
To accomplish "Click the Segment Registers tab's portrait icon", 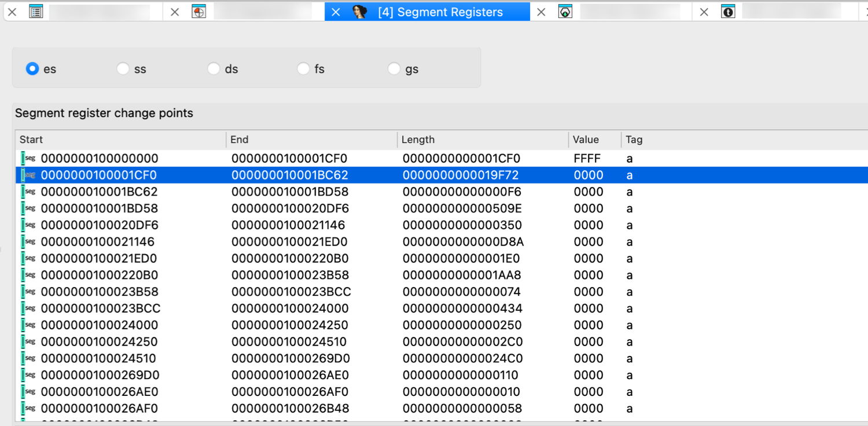I will (358, 11).
